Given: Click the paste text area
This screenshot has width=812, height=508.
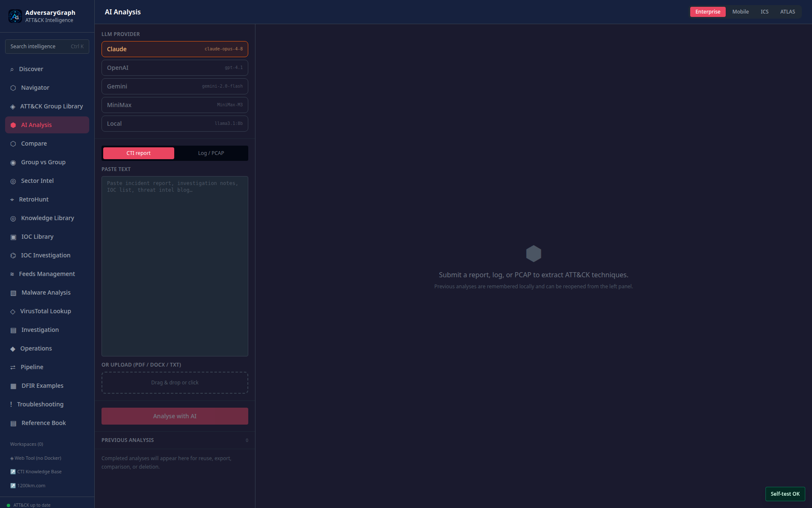Looking at the screenshot, I should [175, 266].
